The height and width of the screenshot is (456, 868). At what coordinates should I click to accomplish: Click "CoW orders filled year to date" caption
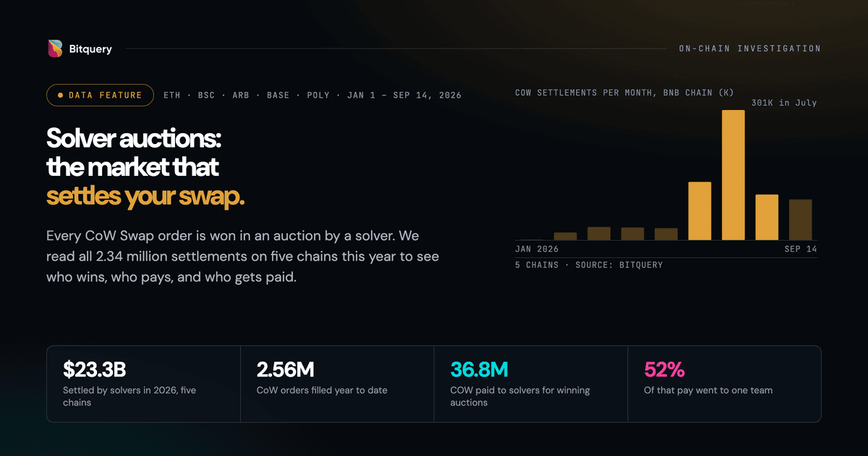[x=322, y=390]
